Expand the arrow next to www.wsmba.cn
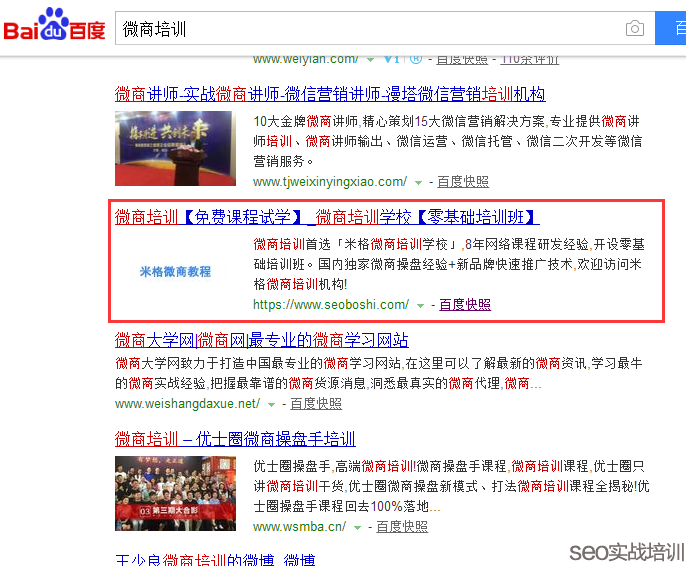Screen dimensions: 686x566 coord(358,527)
